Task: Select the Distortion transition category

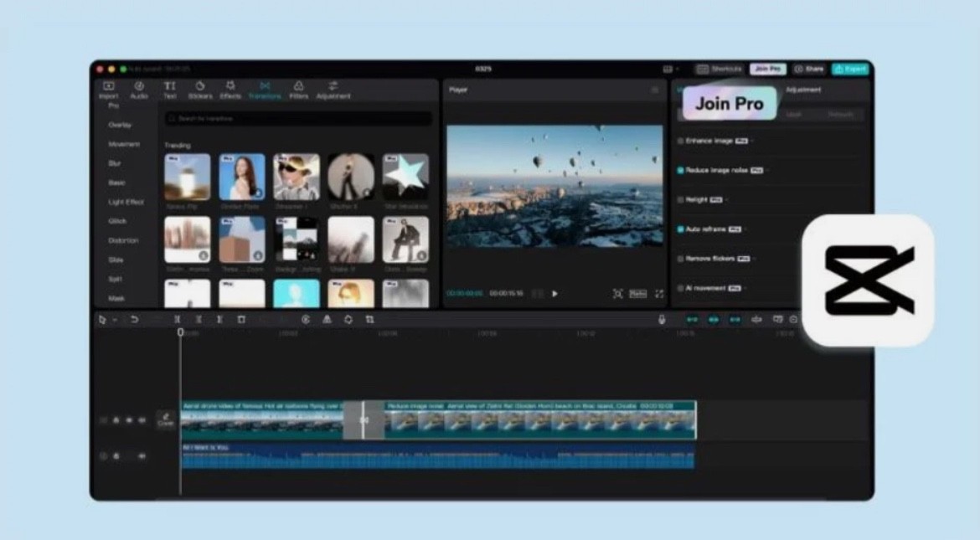Action: [x=123, y=240]
